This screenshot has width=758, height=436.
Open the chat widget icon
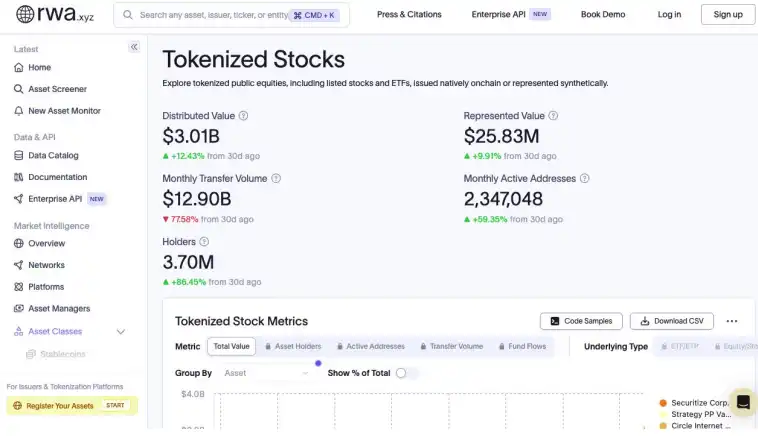coord(743,402)
